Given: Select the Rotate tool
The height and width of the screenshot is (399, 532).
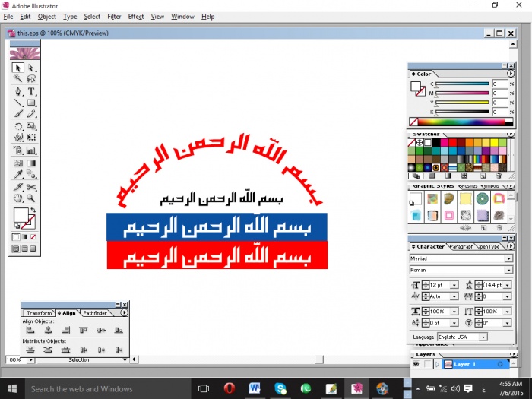Looking at the screenshot, I should [x=18, y=127].
